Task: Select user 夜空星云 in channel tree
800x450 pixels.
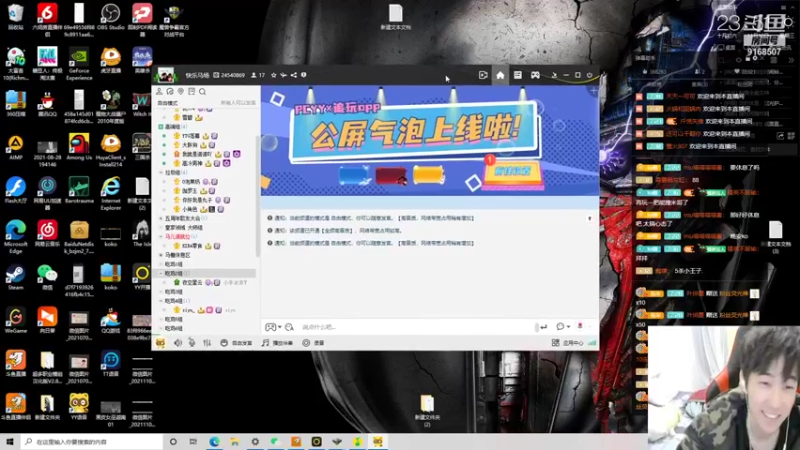Action: click(x=192, y=283)
